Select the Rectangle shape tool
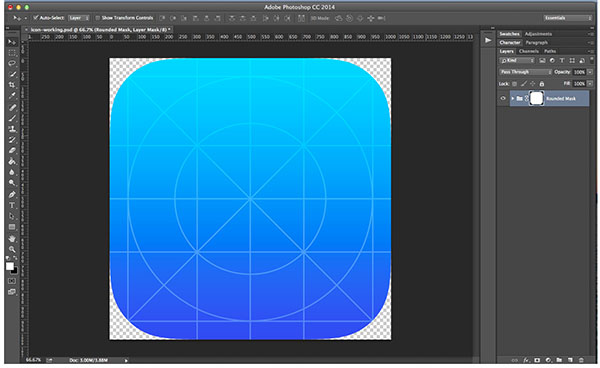This screenshot has height=368, width=600. click(12, 227)
